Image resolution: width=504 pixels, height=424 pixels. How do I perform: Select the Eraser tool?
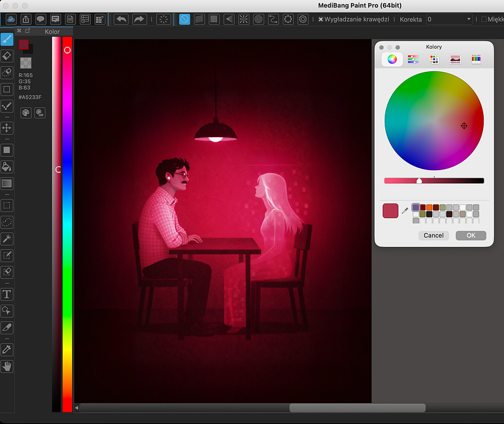[x=7, y=56]
